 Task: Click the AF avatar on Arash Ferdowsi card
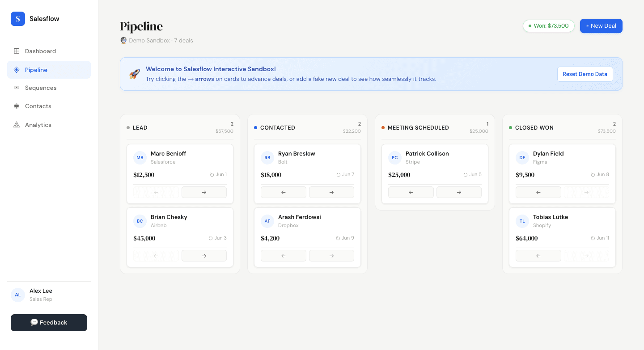click(x=267, y=221)
